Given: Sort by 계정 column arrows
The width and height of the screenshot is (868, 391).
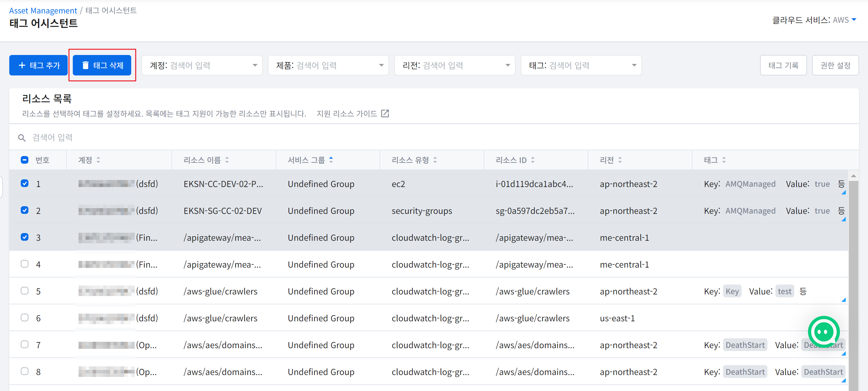Looking at the screenshot, I should point(98,160).
